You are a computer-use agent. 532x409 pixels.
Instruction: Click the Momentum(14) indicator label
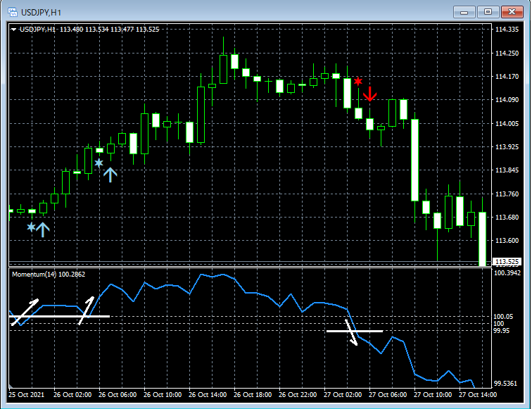coord(49,275)
